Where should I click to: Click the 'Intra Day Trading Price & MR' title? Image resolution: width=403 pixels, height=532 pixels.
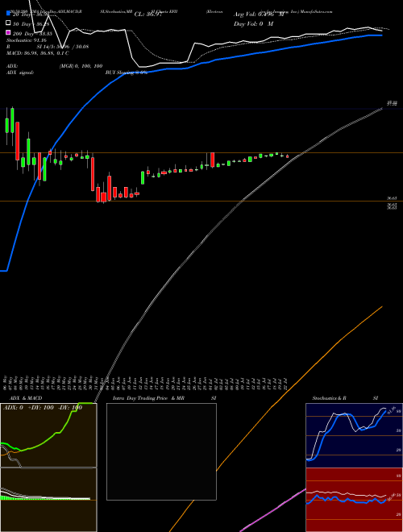pos(148,398)
